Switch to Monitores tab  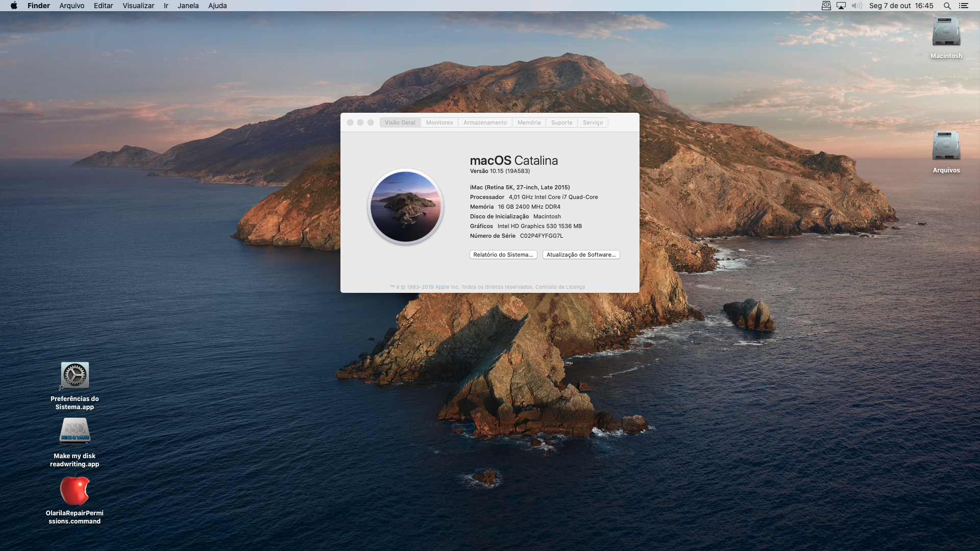tap(439, 122)
